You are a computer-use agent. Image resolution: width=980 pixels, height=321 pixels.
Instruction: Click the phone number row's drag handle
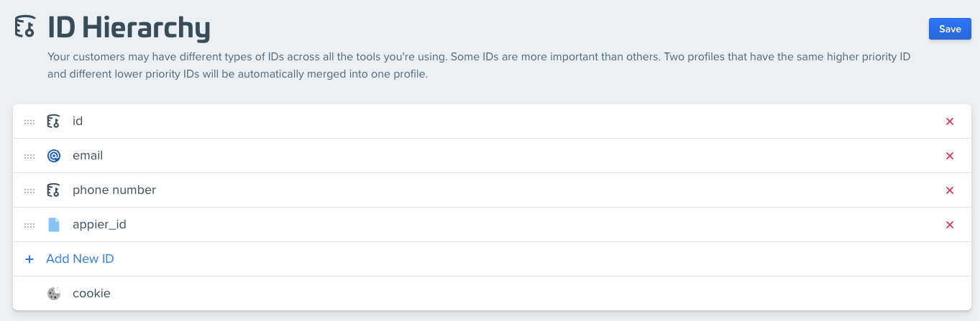pos(29,191)
